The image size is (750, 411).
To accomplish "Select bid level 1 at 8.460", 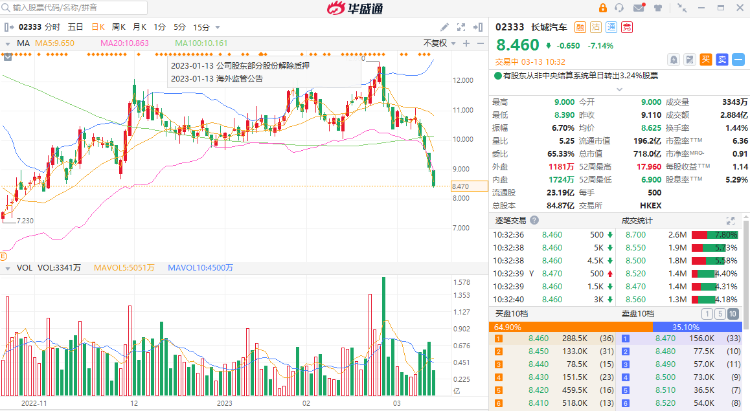I will (553, 338).
